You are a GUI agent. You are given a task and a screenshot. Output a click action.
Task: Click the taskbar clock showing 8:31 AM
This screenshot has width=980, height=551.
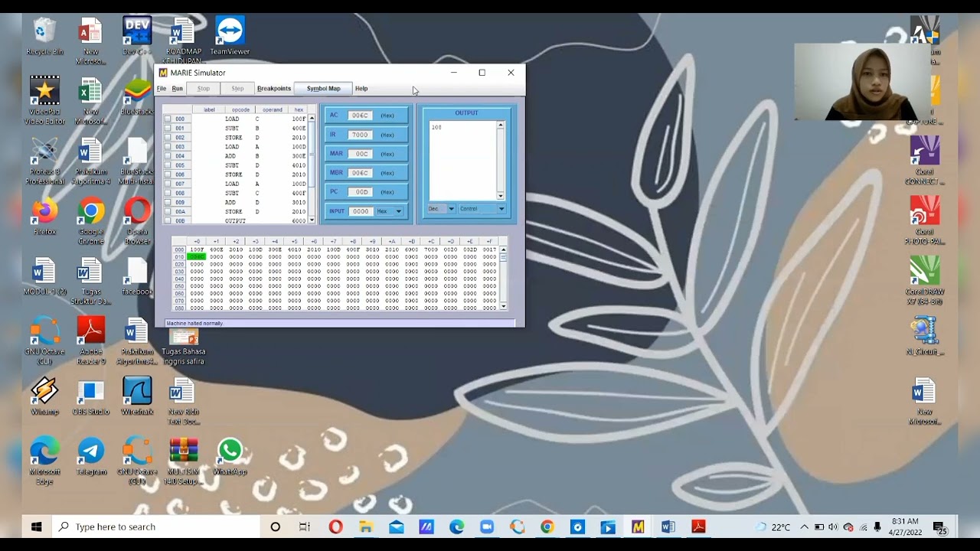tap(906, 527)
